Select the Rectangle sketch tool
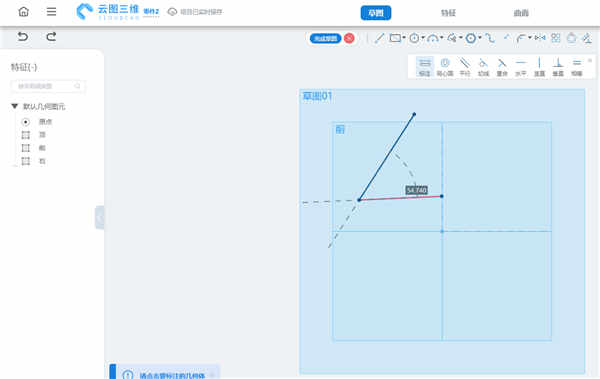The image size is (600, 379). 395,38
